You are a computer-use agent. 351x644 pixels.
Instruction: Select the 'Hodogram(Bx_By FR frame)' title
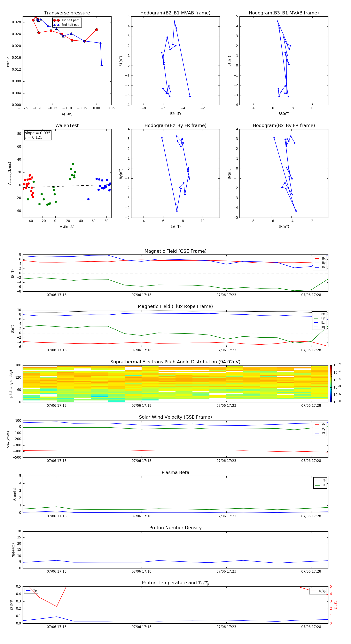point(284,125)
